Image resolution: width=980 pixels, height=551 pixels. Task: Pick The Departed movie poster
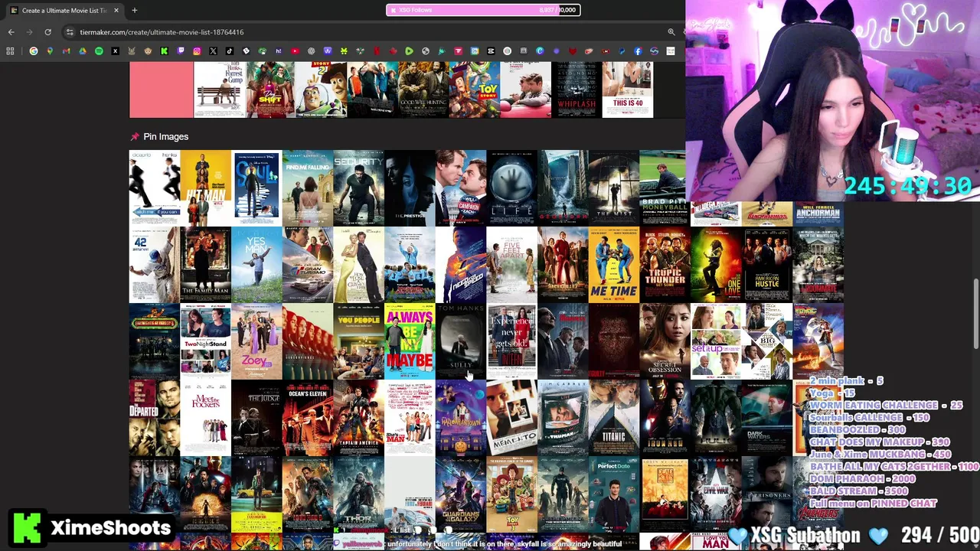[x=154, y=418]
